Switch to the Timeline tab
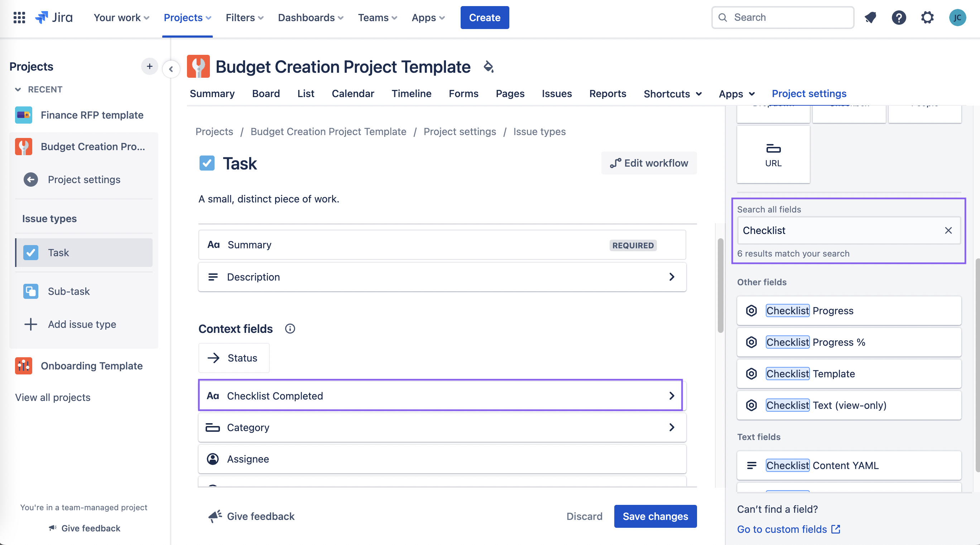The height and width of the screenshot is (545, 980). click(411, 94)
